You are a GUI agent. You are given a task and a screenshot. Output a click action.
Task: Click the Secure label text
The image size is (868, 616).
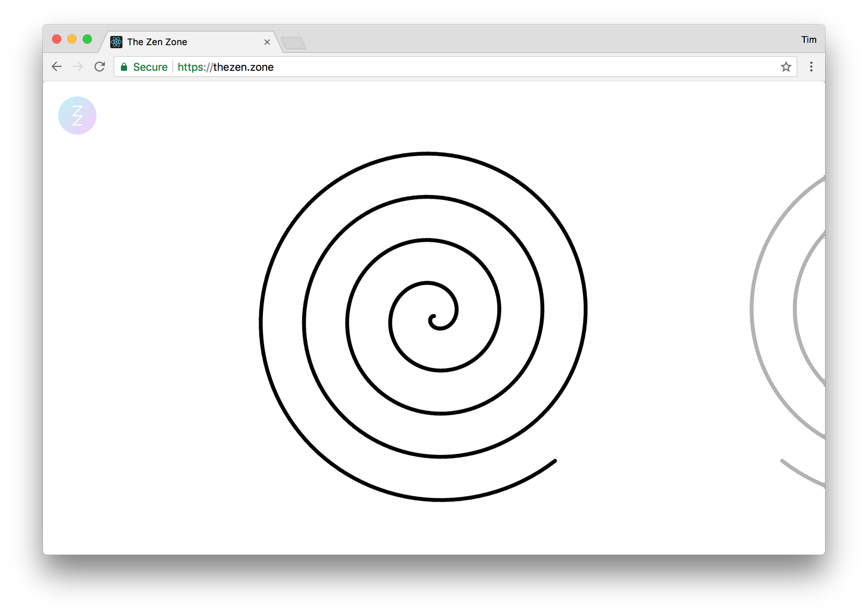[x=150, y=67]
